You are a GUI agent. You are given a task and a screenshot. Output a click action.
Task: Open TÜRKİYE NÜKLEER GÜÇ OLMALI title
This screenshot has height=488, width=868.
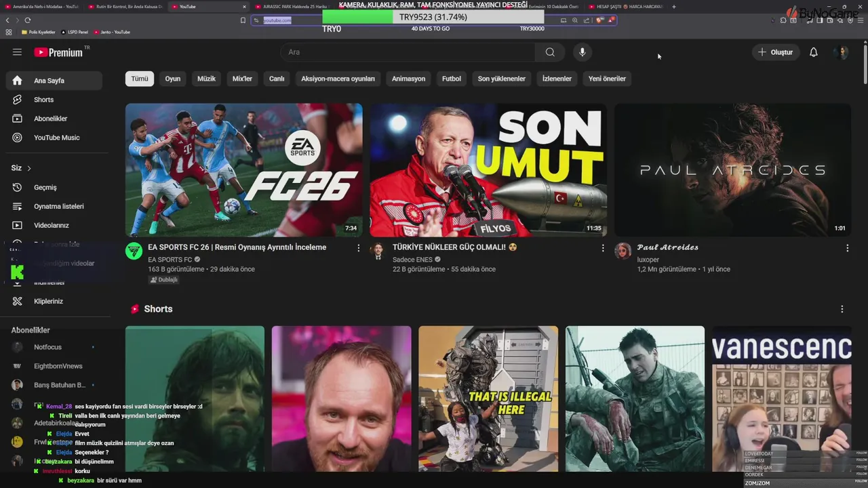455,247
